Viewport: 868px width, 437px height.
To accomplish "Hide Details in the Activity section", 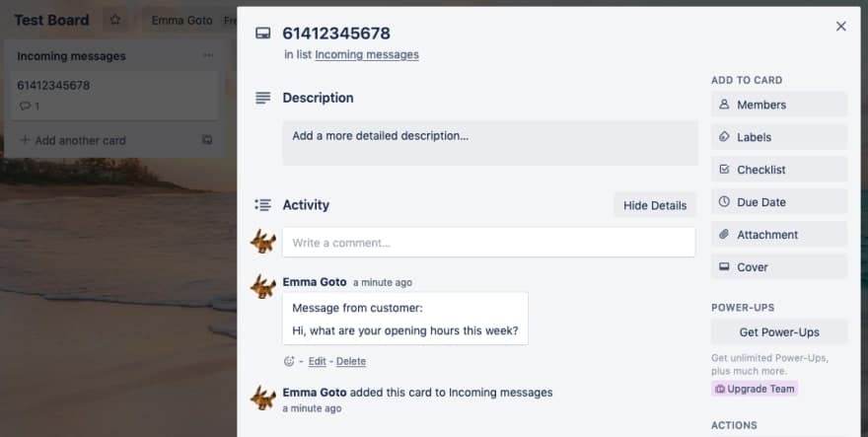I will point(654,205).
